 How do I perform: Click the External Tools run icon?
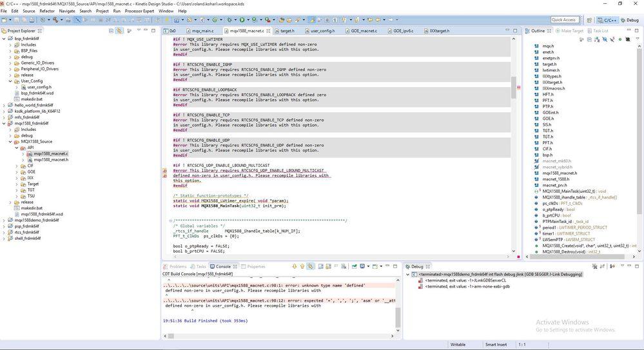pyautogui.click(x=268, y=20)
